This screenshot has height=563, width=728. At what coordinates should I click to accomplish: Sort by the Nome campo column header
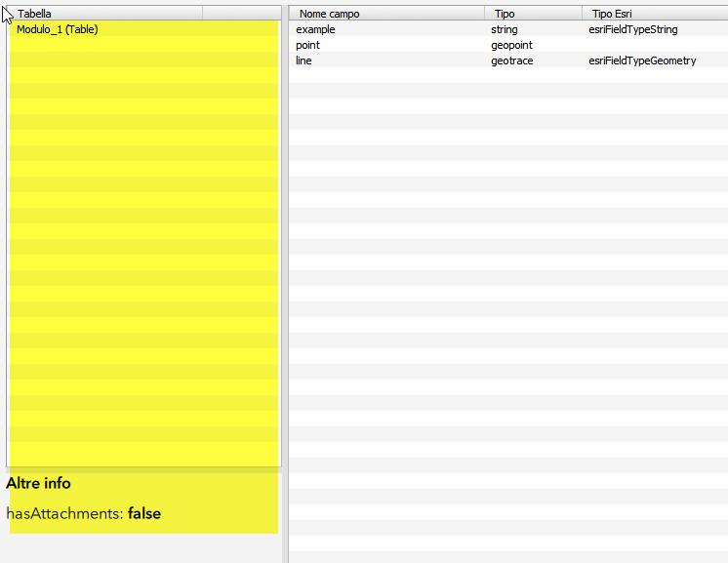pos(386,14)
